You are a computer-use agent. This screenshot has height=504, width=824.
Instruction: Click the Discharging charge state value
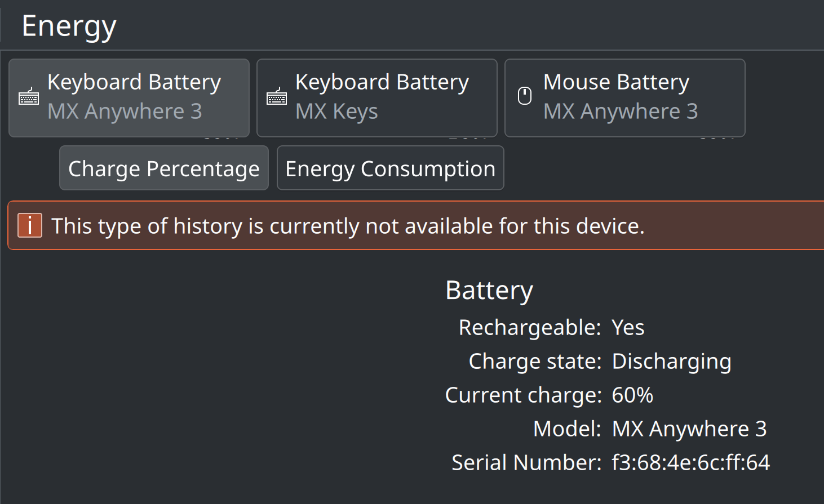pyautogui.click(x=672, y=362)
